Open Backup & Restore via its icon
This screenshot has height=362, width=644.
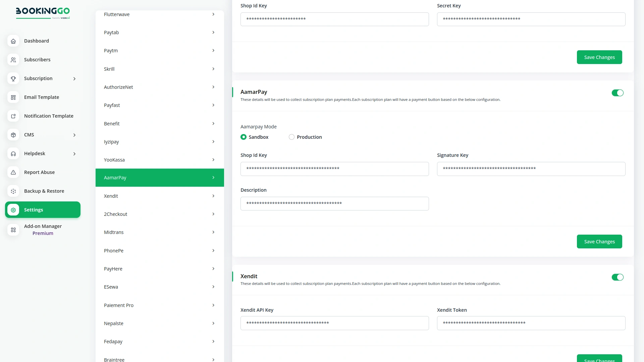pos(13,191)
